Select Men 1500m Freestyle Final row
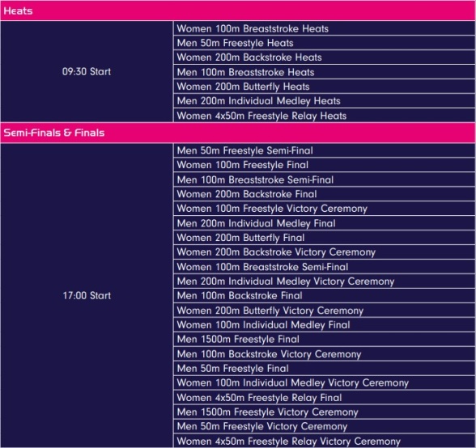Image resolution: width=476 pixels, height=448 pixels. click(324, 340)
